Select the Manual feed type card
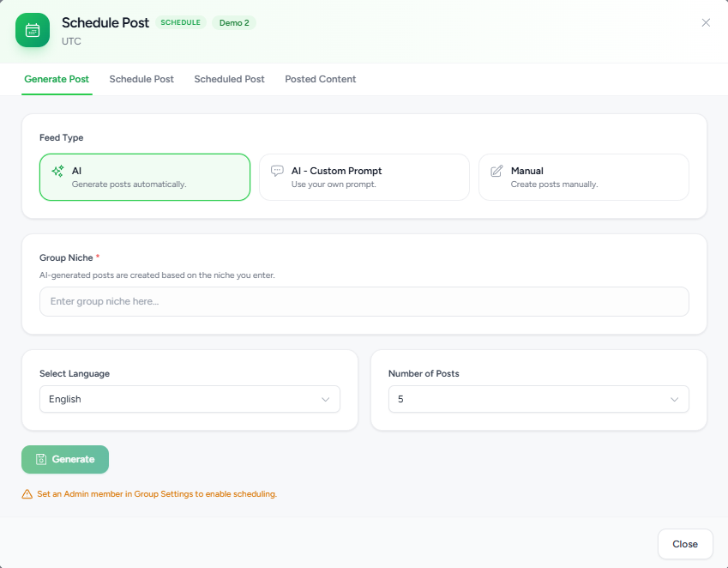The width and height of the screenshot is (728, 568). [x=584, y=177]
